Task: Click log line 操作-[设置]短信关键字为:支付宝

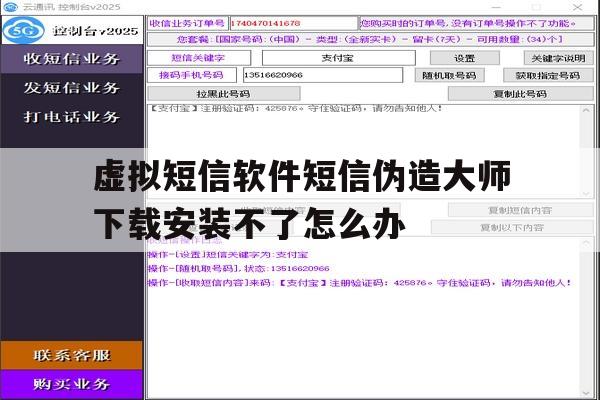Action: (x=228, y=255)
